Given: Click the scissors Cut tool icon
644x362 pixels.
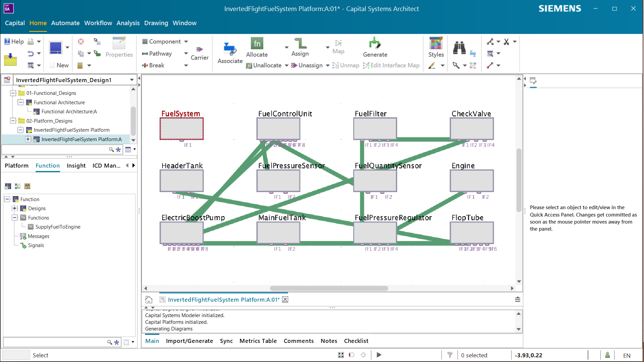Looking at the screenshot, I should 506,42.
